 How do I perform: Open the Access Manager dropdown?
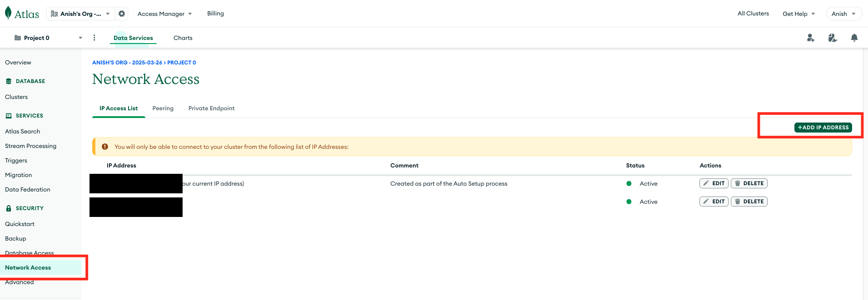tap(164, 14)
